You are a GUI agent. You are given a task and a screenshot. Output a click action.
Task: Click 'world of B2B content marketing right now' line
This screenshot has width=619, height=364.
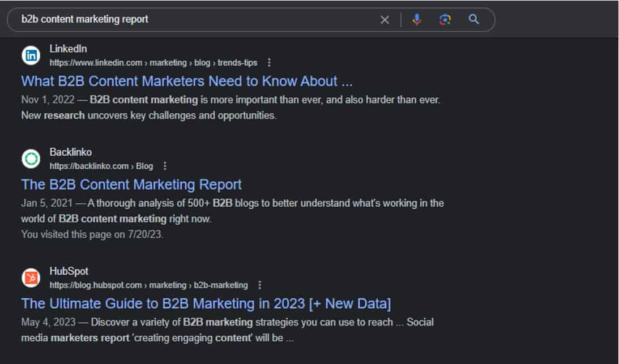tap(116, 219)
